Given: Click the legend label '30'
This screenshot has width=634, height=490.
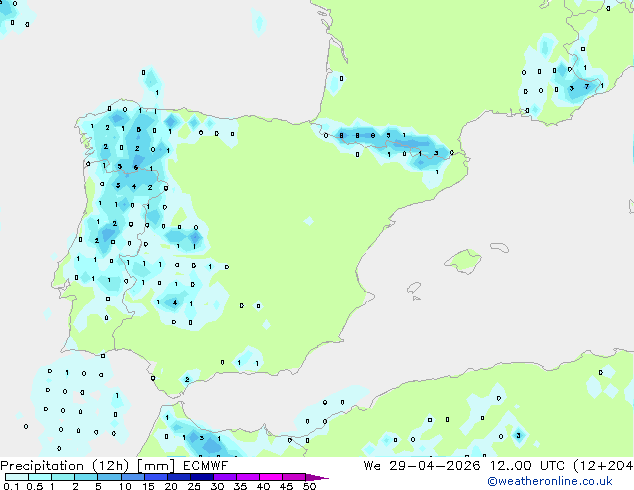Looking at the screenshot, I should pyautogui.click(x=217, y=486).
